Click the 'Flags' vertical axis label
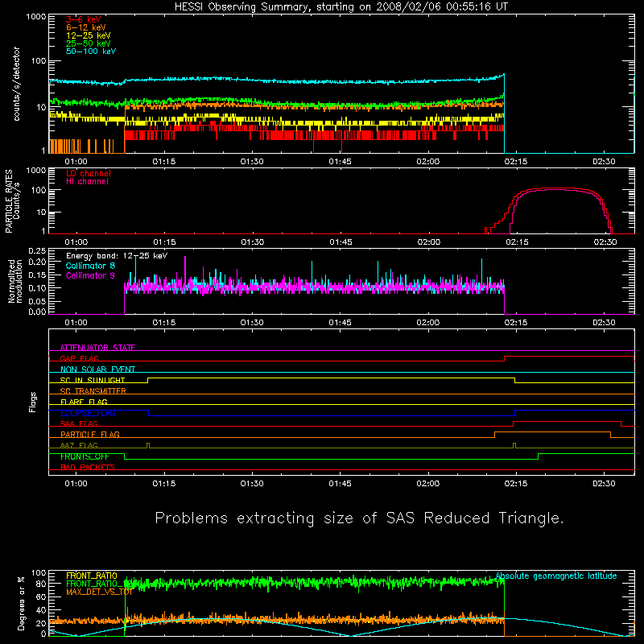The image size is (644, 644). (33, 402)
